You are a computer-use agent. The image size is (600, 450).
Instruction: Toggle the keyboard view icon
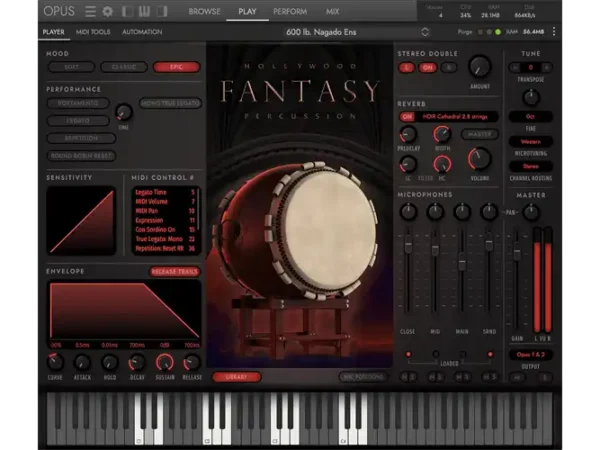144,11
